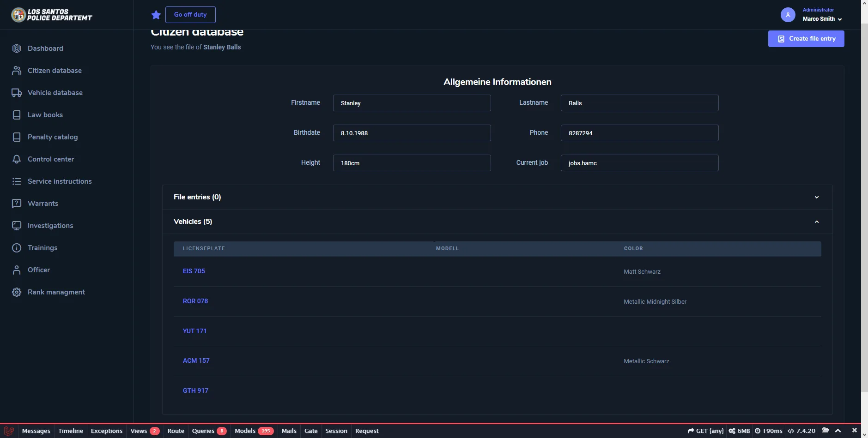Open the Queries tab in the debugbar

203,431
